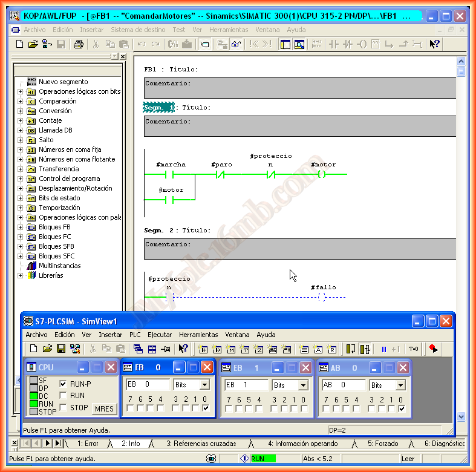This screenshot has height=472, width=476.
Task: Click the open file icon in PLCSIM toolbar
Action: point(47,349)
